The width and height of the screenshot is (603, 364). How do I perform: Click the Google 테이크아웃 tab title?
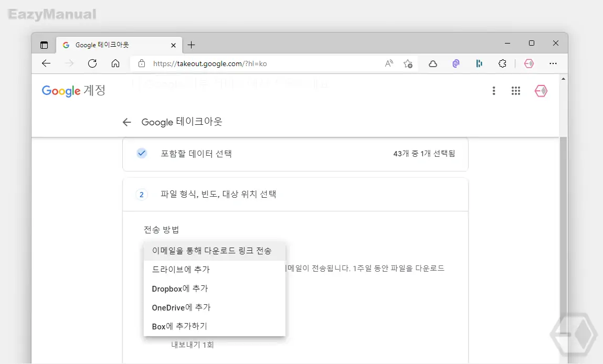(102, 45)
